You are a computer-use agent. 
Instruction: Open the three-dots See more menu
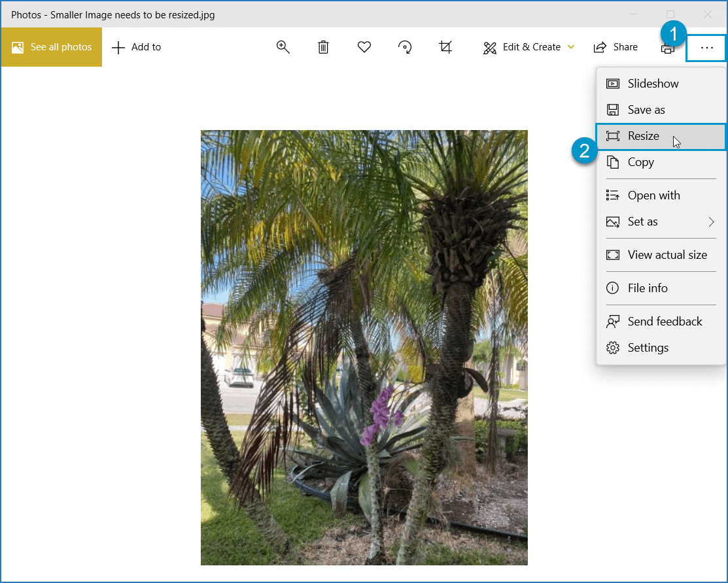coord(706,48)
